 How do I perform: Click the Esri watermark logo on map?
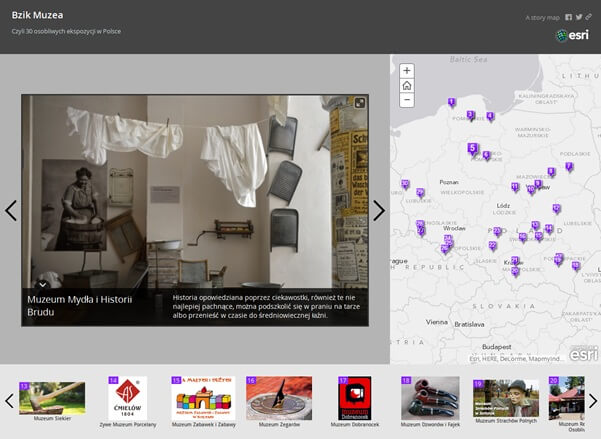pos(583,354)
